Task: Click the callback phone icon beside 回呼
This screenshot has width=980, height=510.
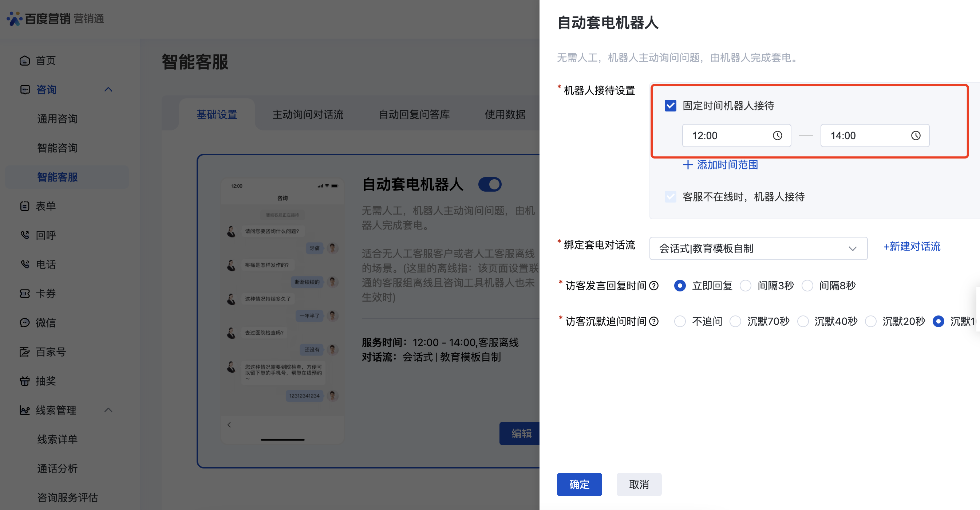Action: click(25, 235)
